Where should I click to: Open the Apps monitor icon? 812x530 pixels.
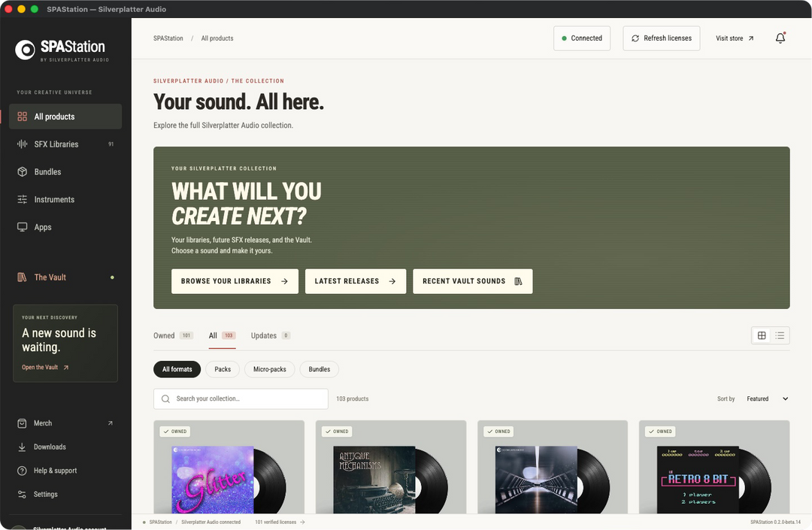click(x=23, y=227)
